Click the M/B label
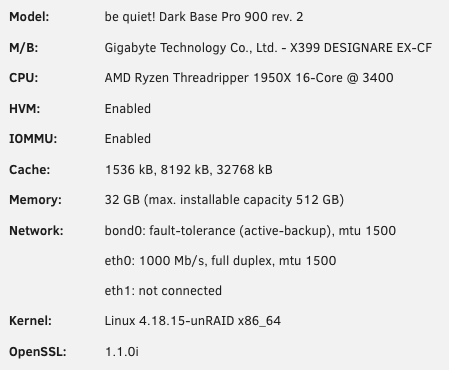Viewport: 449px width, 370px height. [x=24, y=48]
